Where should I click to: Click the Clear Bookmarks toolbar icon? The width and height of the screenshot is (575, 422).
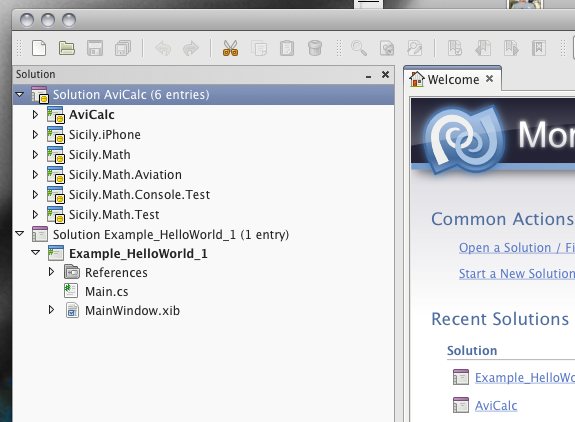[x=539, y=48]
